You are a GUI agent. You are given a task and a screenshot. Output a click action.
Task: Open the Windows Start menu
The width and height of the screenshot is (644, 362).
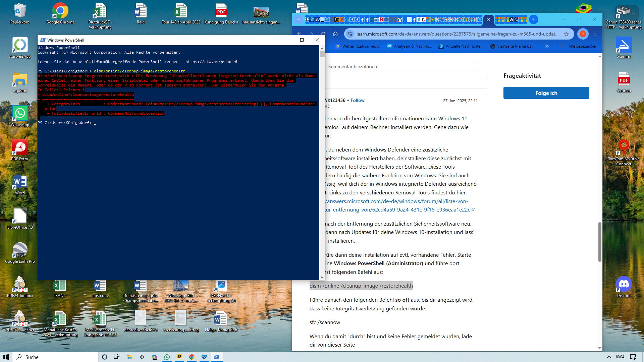coord(6,357)
